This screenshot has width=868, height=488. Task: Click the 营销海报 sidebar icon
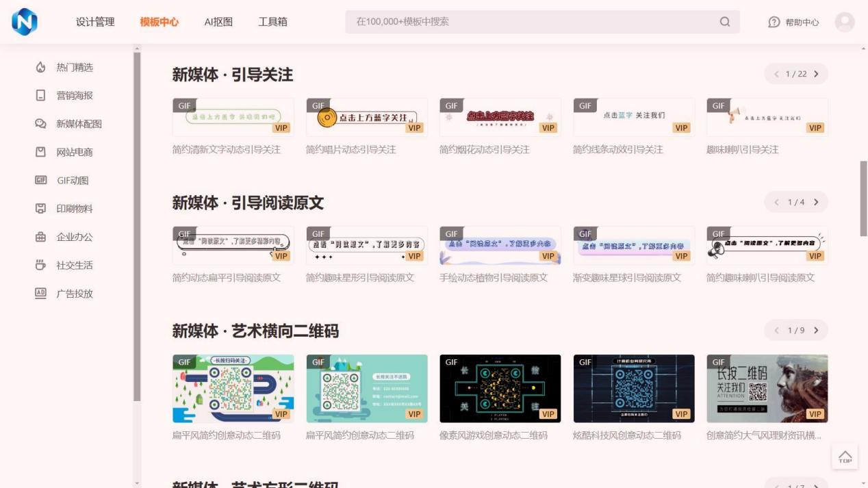coord(40,96)
